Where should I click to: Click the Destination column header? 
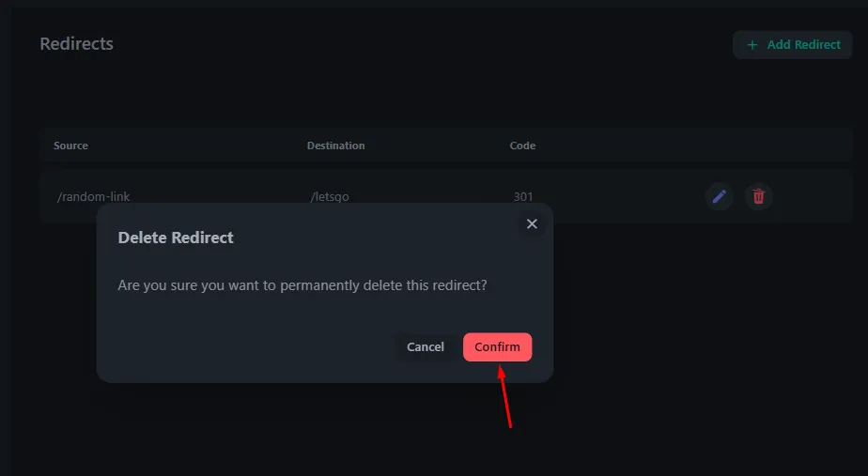(x=335, y=146)
